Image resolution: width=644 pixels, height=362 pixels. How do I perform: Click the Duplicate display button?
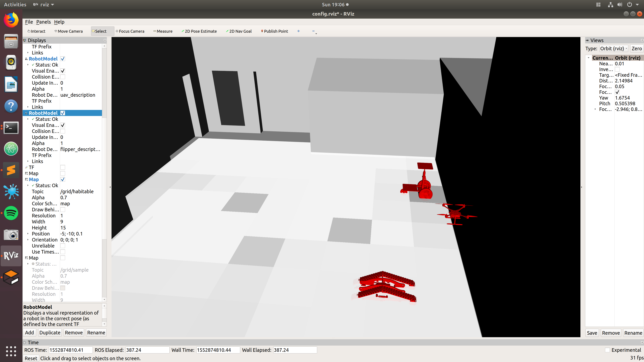[x=50, y=333]
